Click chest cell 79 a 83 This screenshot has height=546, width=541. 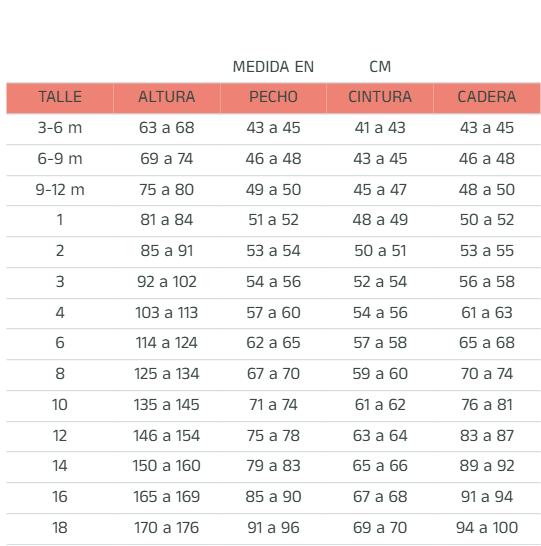pyautogui.click(x=273, y=466)
